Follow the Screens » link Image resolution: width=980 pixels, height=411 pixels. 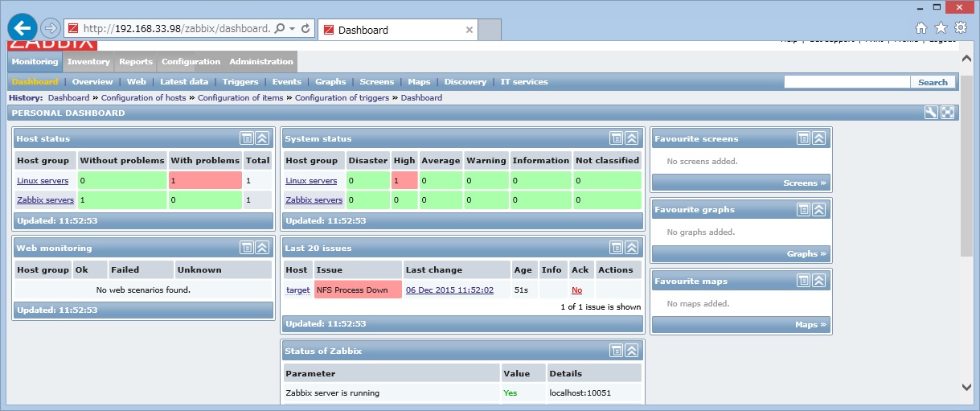(x=805, y=183)
